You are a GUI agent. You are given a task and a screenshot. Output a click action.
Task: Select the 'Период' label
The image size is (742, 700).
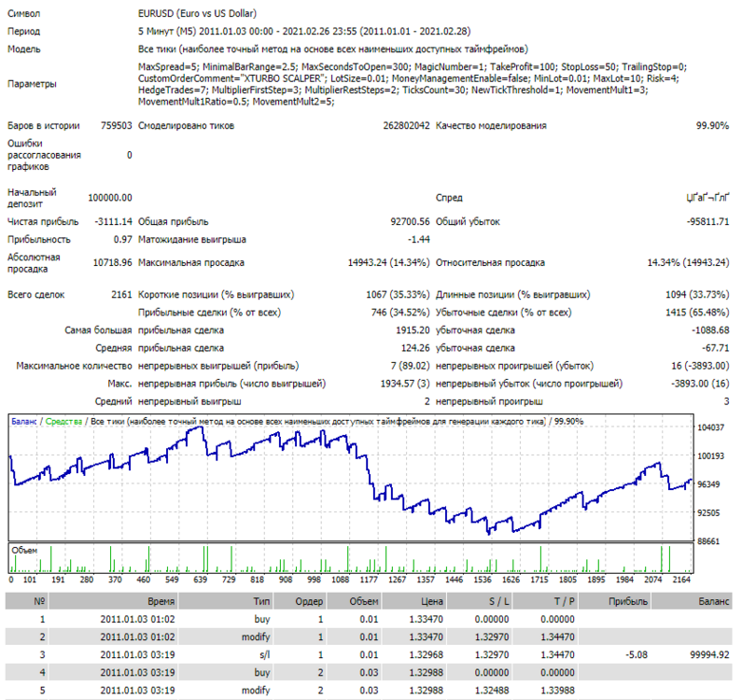click(23, 31)
